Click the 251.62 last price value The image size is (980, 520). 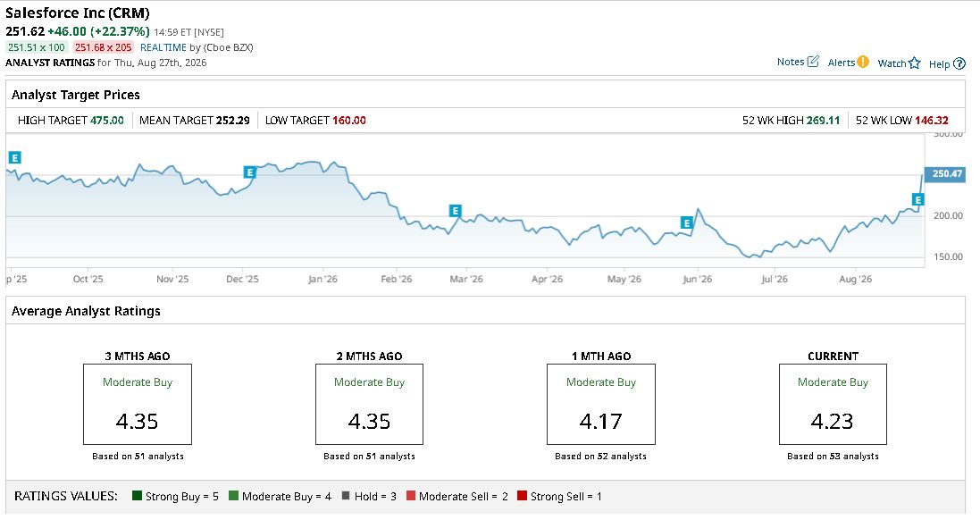[x=25, y=31]
